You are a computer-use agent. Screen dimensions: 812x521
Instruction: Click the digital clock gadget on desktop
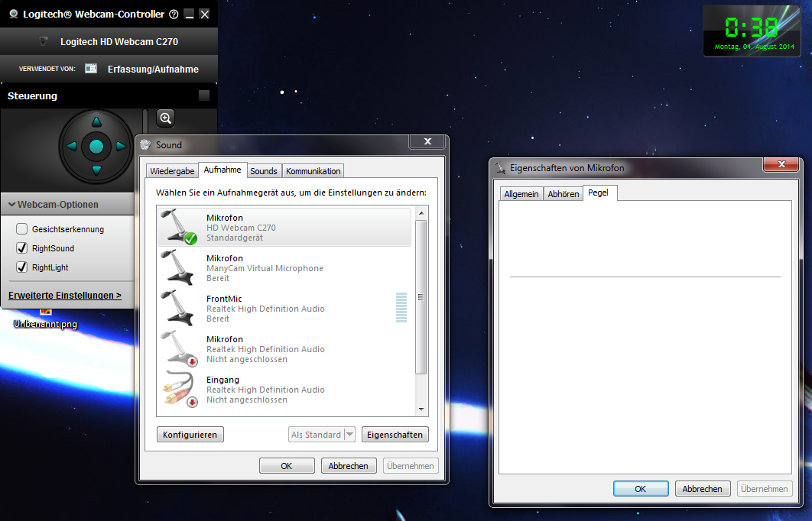coord(752,30)
